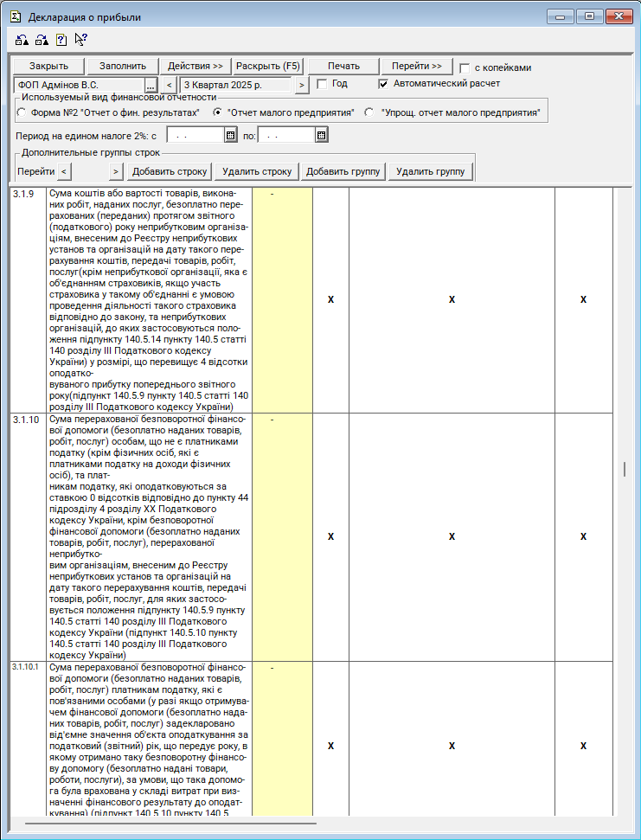Screen dimensions: 641x840
Task: Click "Добавить строку" button
Action: [x=170, y=171]
